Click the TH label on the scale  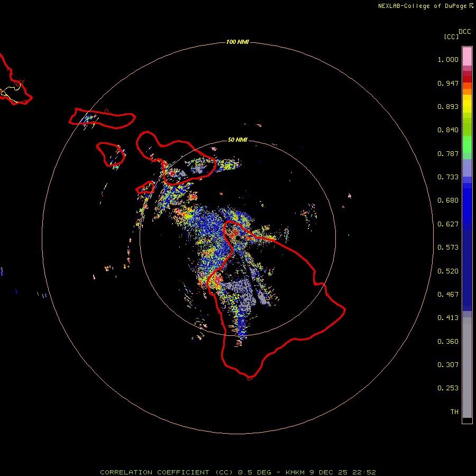(x=454, y=412)
